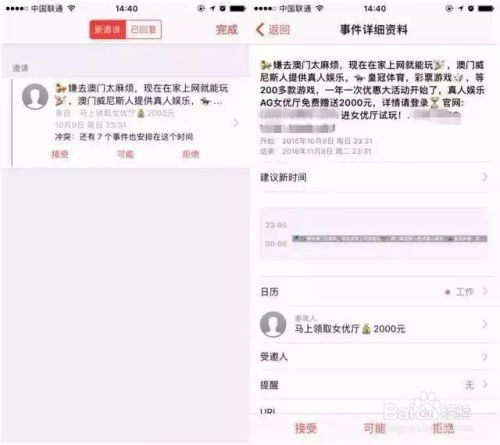
Task: Tap the inviter avatar in the invitation list
Action: pos(35,97)
